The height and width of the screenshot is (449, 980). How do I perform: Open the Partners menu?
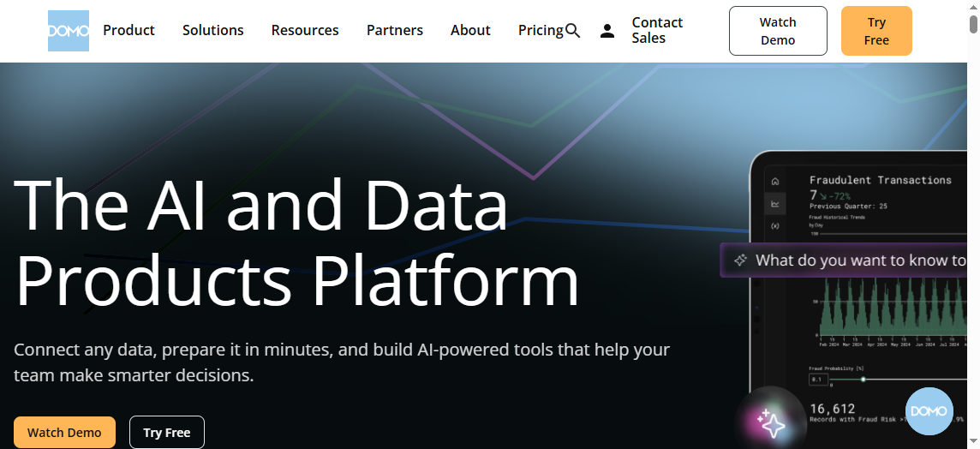[395, 30]
